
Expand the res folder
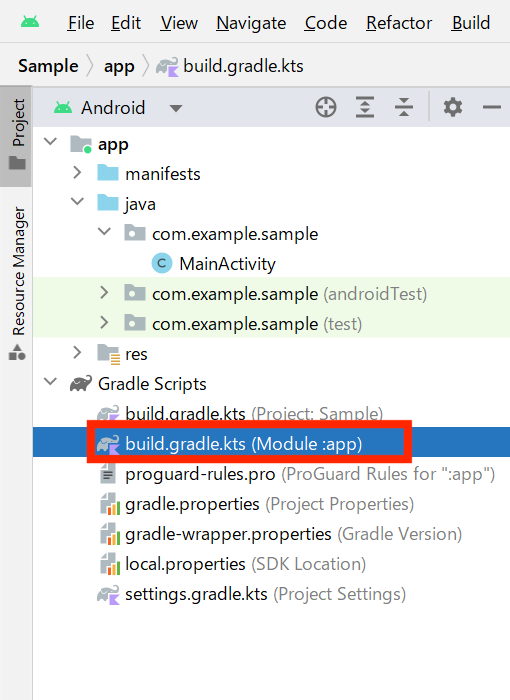77,353
